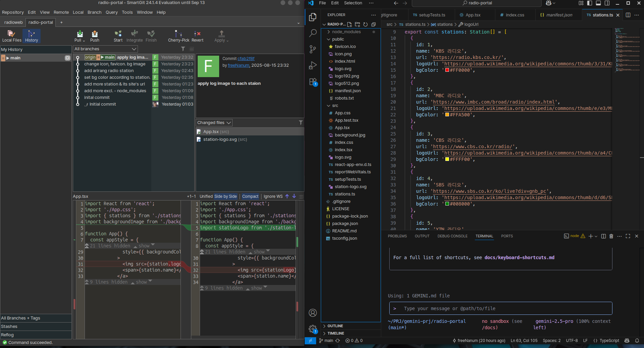Click the red #FF0000 color swatch
Screen dimensions: 644x348
click(447, 70)
